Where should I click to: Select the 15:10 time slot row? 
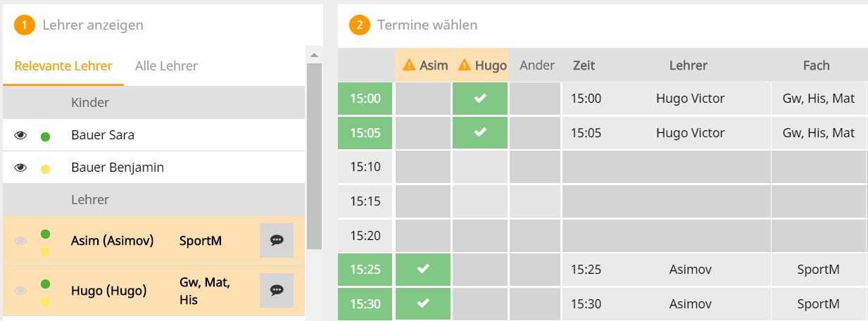(365, 167)
